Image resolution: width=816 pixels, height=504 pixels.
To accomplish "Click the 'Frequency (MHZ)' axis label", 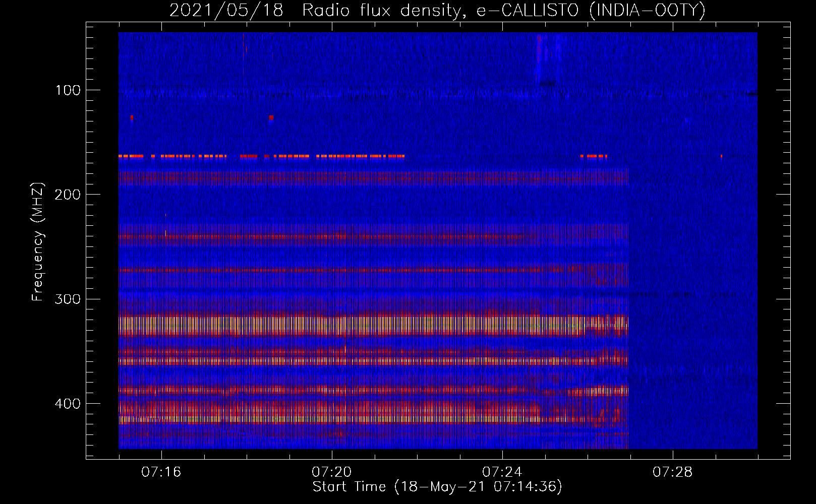I will click(x=38, y=241).
